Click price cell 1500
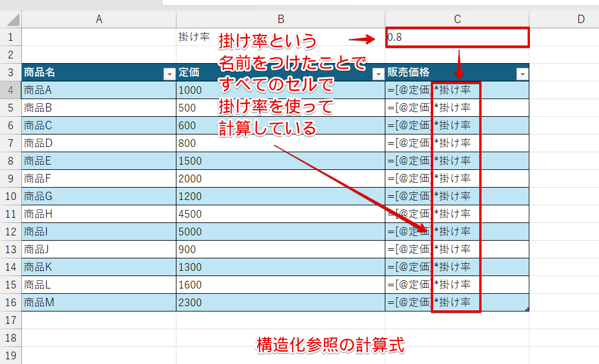This screenshot has width=599, height=364. pos(281,161)
